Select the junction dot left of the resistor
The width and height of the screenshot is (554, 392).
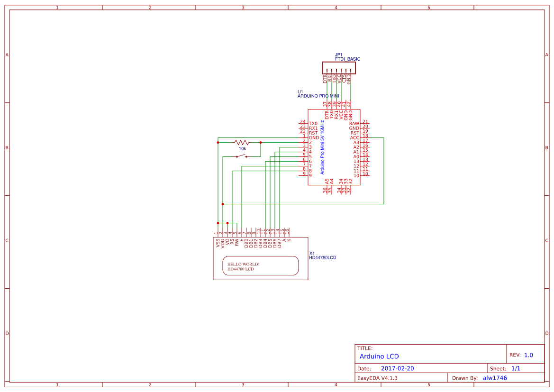218,141
